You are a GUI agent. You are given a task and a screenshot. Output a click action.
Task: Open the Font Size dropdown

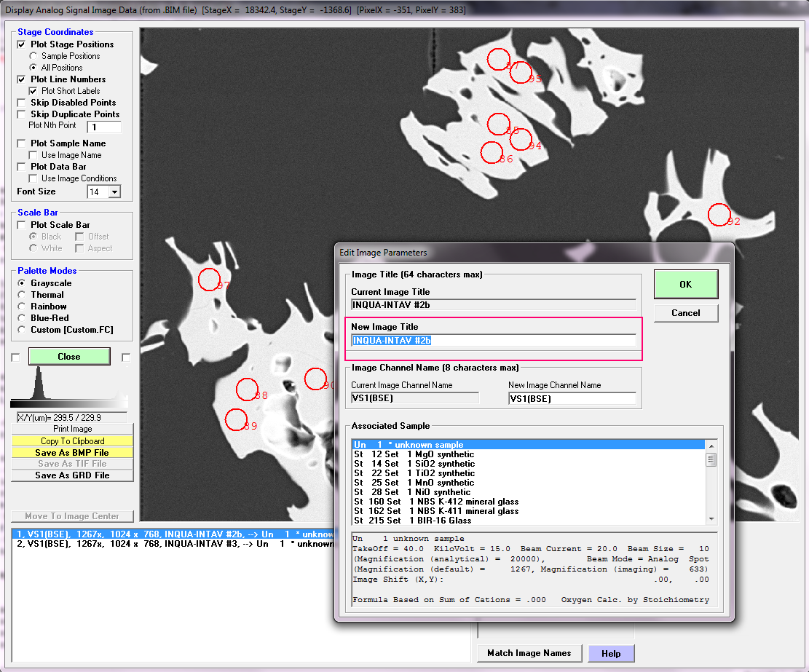point(114,192)
